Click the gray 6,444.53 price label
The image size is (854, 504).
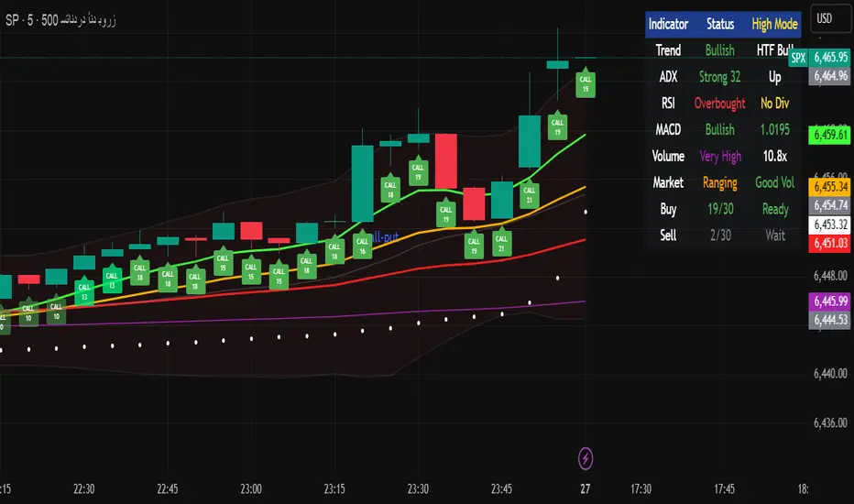click(830, 319)
